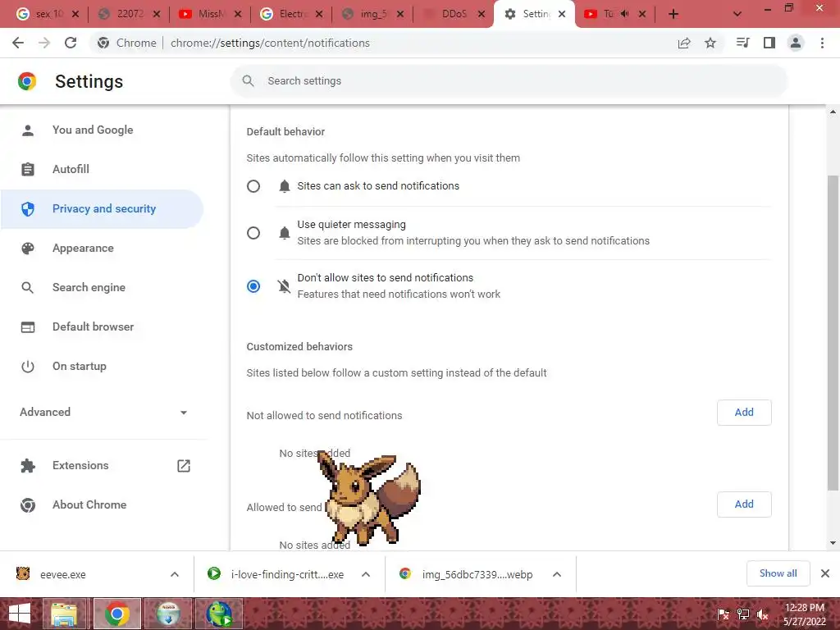Image resolution: width=840 pixels, height=630 pixels.
Task: Click the address bar URL
Action: tap(270, 43)
